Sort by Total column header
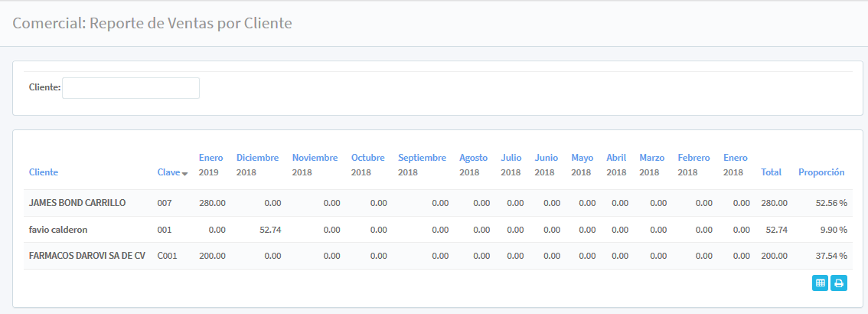Screen dimensions: 868x314 771,172
